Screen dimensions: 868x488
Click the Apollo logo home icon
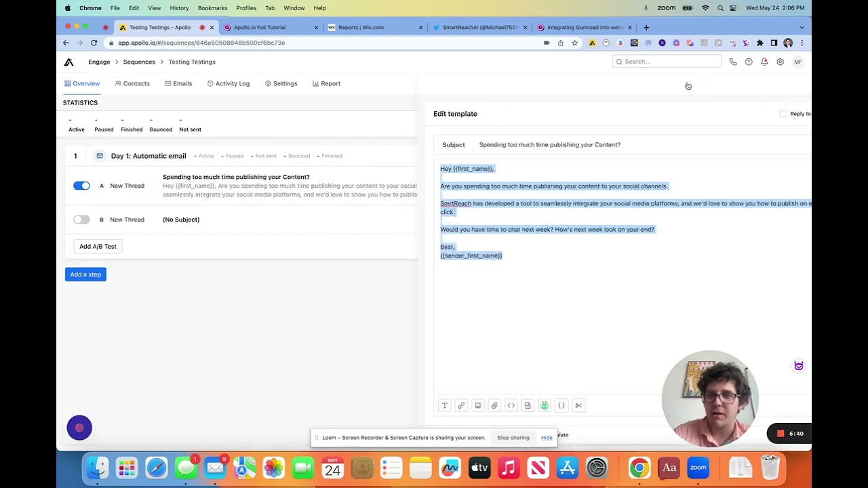(x=68, y=62)
